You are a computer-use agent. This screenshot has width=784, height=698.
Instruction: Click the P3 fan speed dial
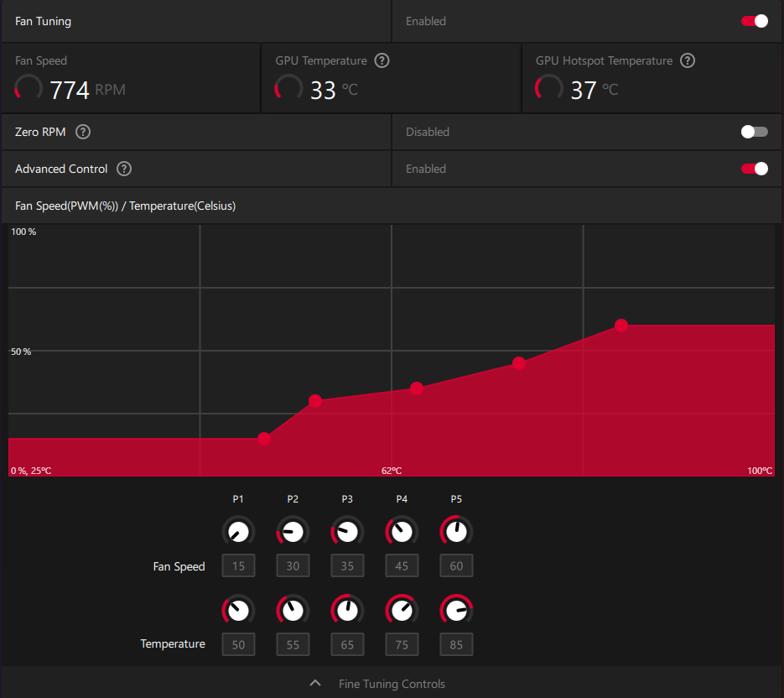[x=347, y=531]
